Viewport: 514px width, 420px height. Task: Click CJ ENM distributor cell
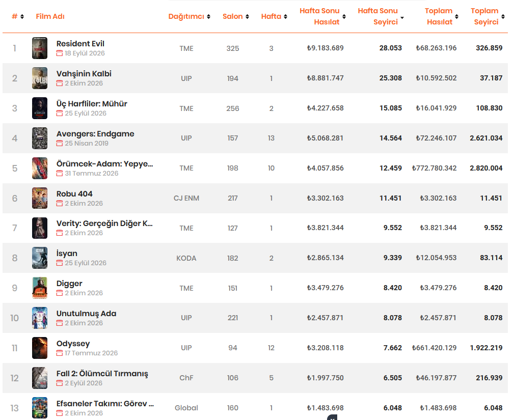[186, 198]
